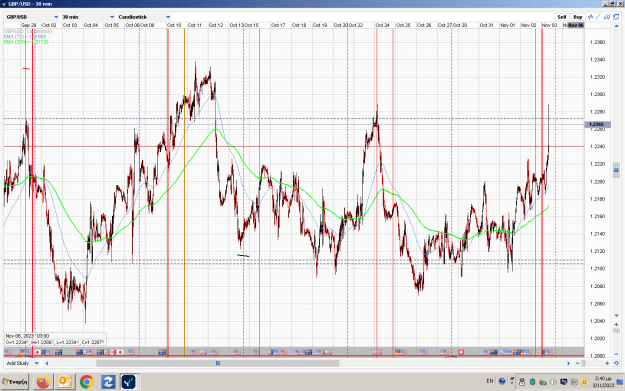Click the EN language indicator
This screenshot has height=391, width=625.
click(489, 381)
